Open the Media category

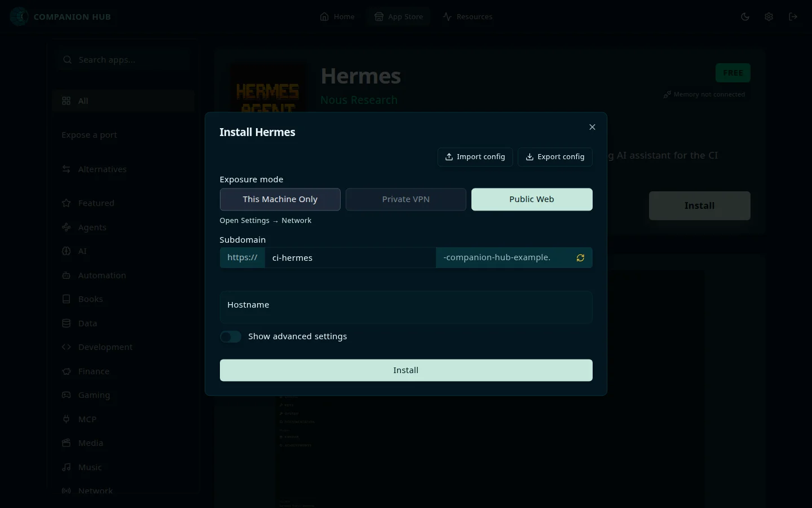pos(123,443)
